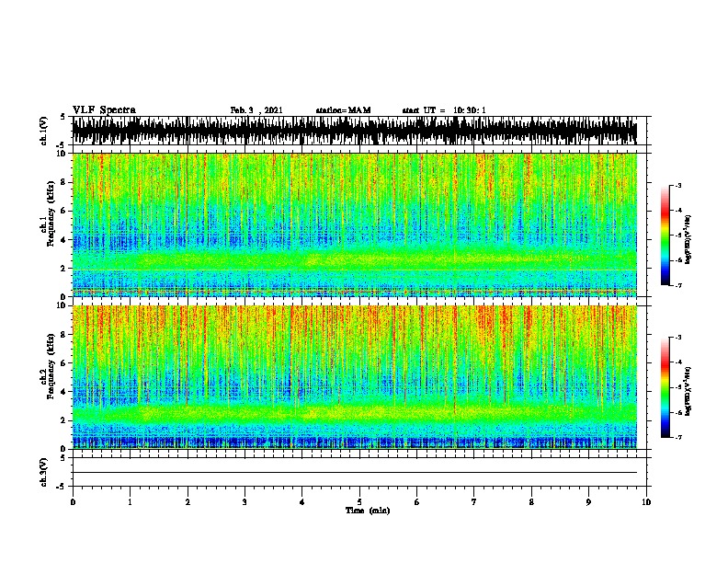This screenshot has width=728, height=563.
Task: Click the "ch.1(V)" axis label of the top strip
Action: coord(44,131)
